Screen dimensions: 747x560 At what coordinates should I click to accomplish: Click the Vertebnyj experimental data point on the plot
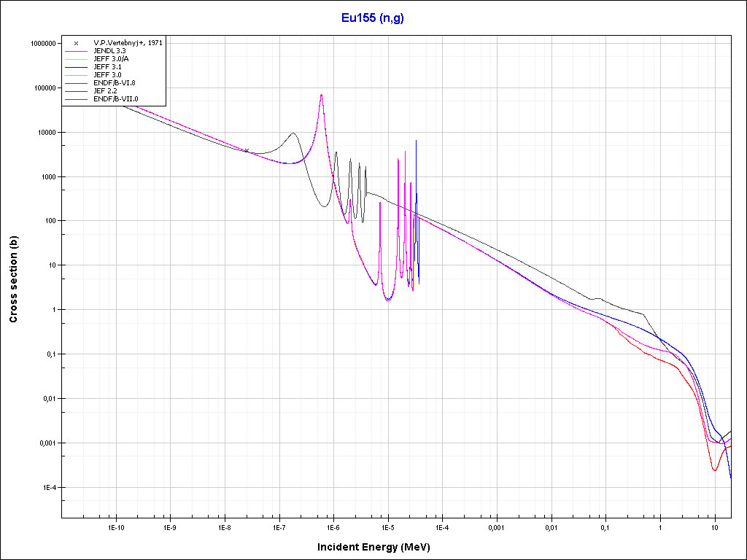[x=247, y=150]
